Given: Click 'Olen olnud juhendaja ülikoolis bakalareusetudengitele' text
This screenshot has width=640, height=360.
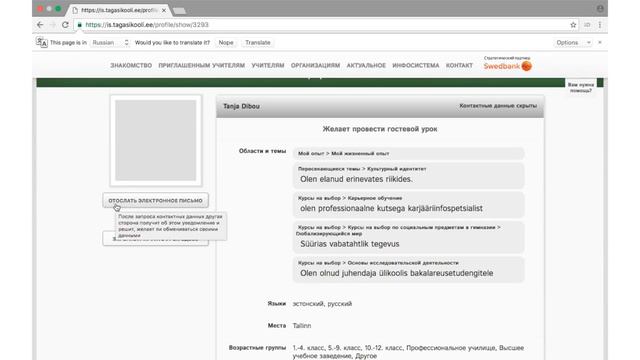Looking at the screenshot, I should tap(397, 273).
